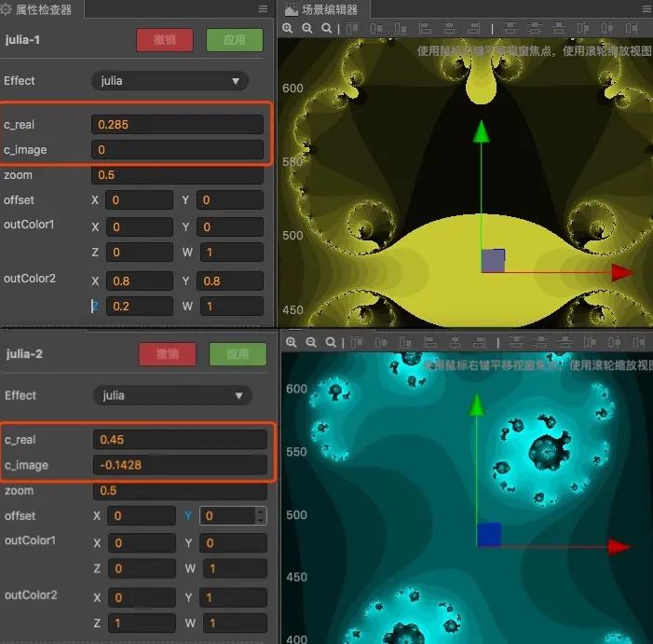Click julia-2 zoom field showing 0.5
Image resolution: width=653 pixels, height=644 pixels.
tap(180, 490)
